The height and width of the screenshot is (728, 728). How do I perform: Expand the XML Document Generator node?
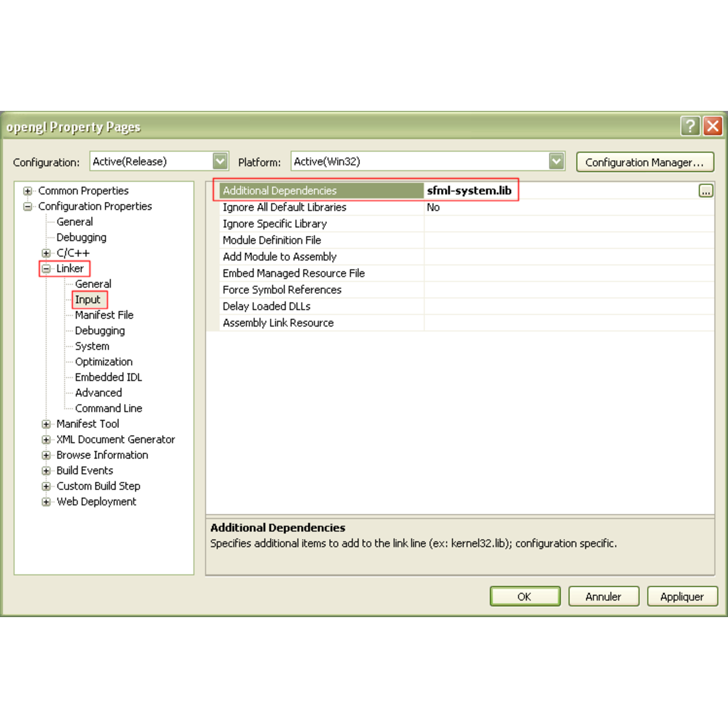(46, 440)
